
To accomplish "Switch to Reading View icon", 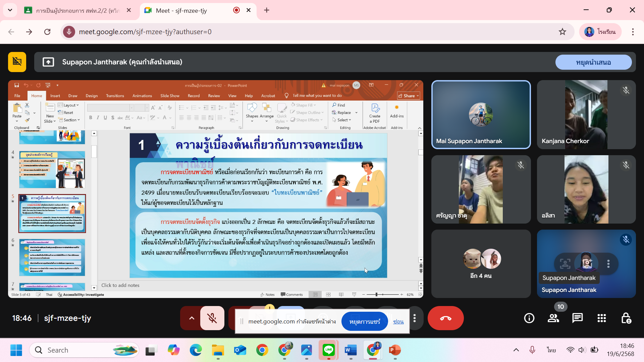I will pos(341,295).
